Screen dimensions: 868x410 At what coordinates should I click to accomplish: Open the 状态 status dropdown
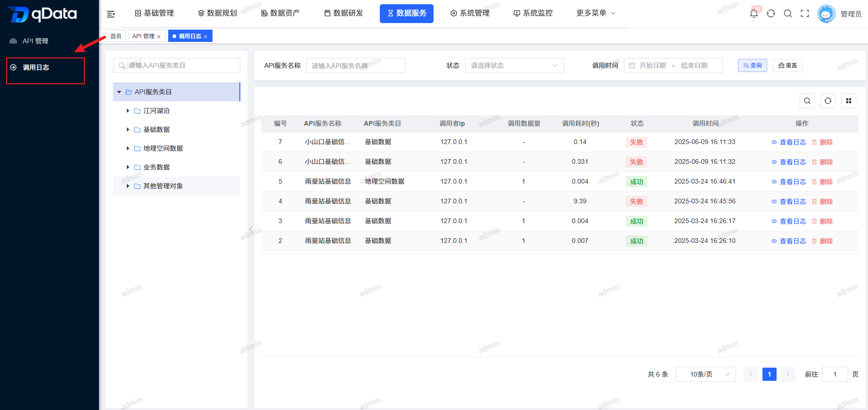point(514,65)
